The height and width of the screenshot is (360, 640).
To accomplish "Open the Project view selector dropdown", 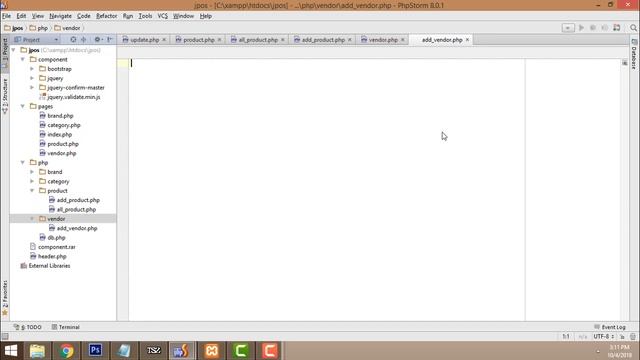I will click(x=36, y=40).
